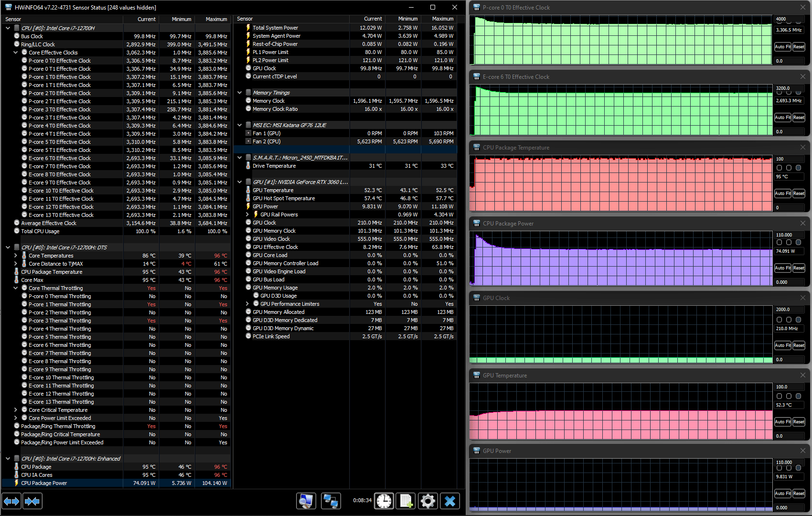Click Auto Fit in GPU Temperature graph
The image size is (812, 516).
click(782, 422)
